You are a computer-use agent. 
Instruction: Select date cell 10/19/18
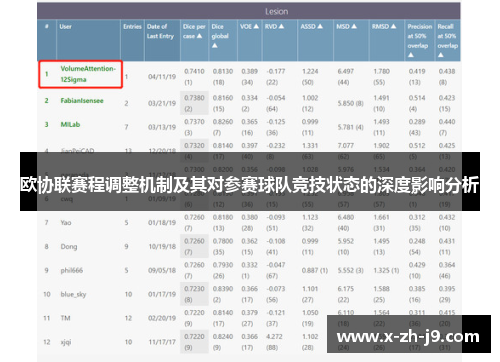click(162, 247)
